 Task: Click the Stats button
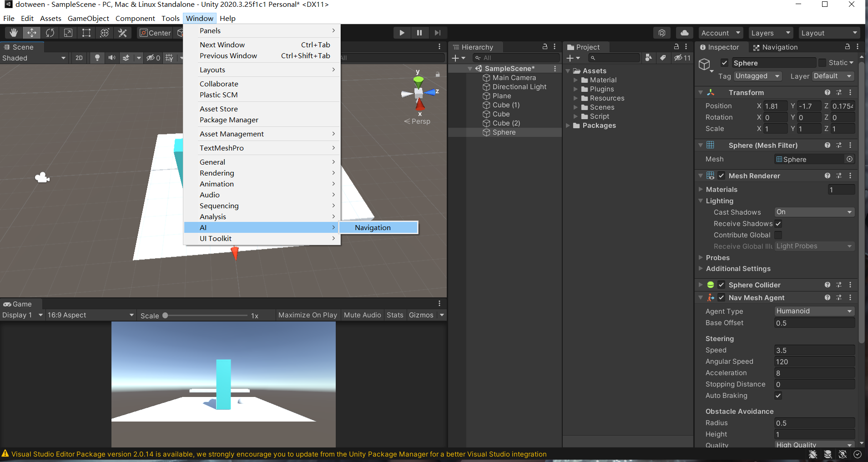395,315
